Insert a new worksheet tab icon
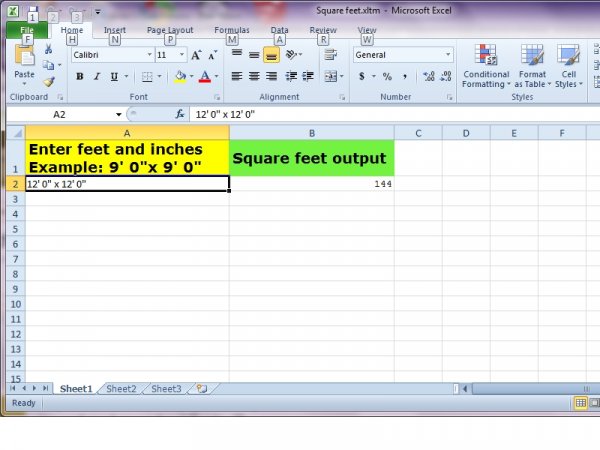600x450 pixels. (202, 389)
